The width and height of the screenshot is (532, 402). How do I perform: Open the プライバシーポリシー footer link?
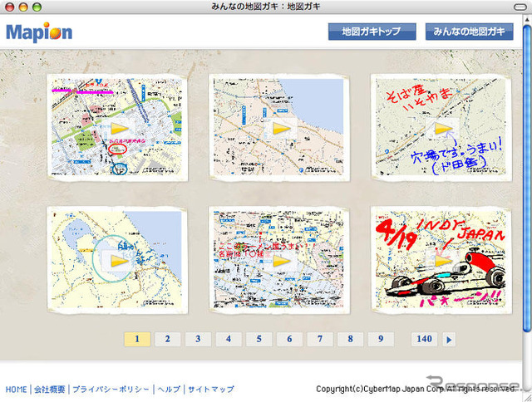111,390
